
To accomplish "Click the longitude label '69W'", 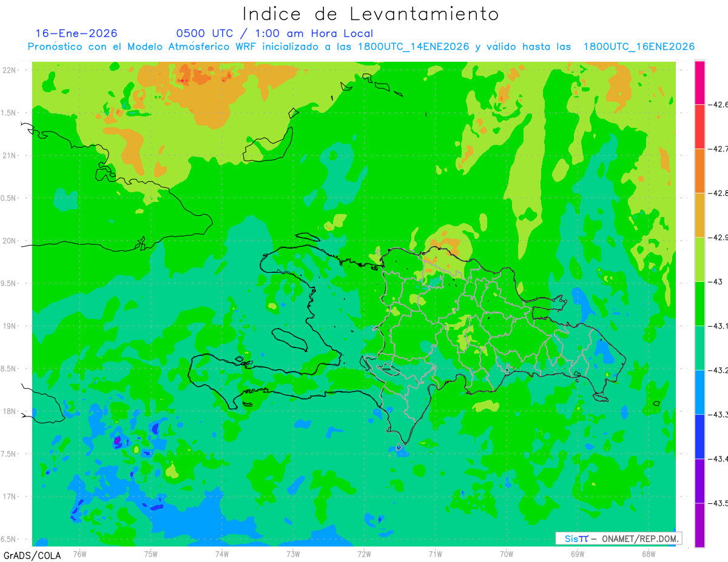I will 578,554.
